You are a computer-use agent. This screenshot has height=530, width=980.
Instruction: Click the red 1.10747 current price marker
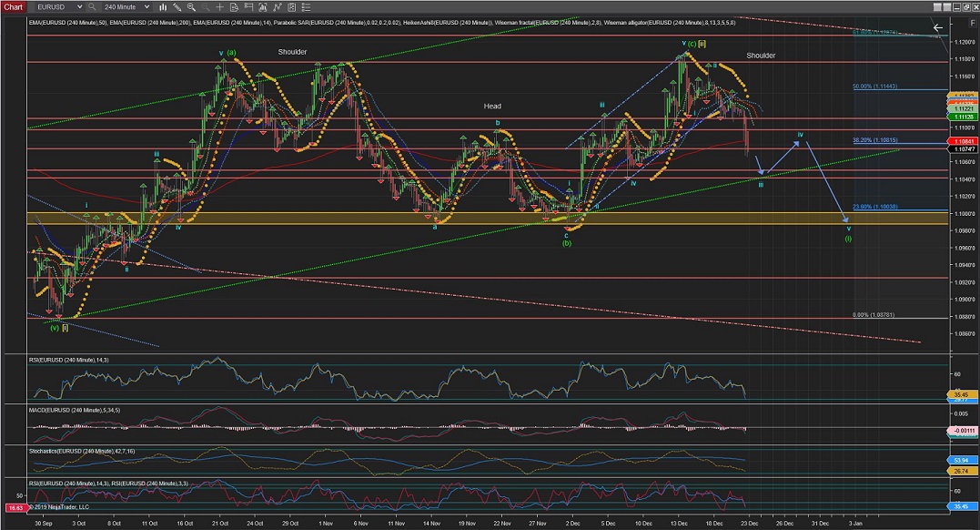pyautogui.click(x=961, y=149)
